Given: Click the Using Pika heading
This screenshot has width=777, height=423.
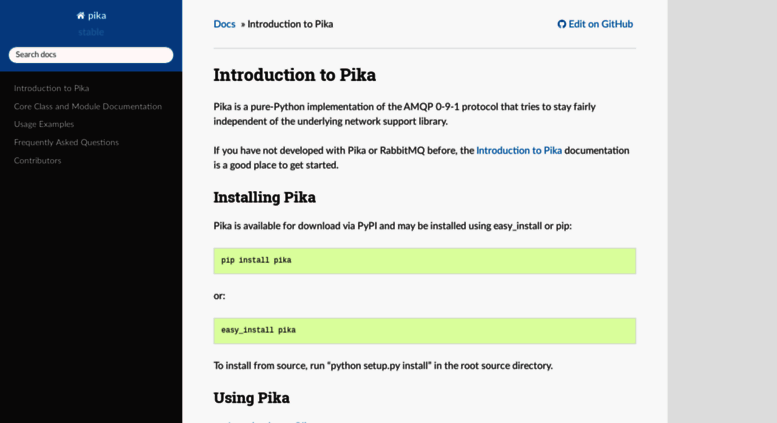Looking at the screenshot, I should [x=251, y=398].
